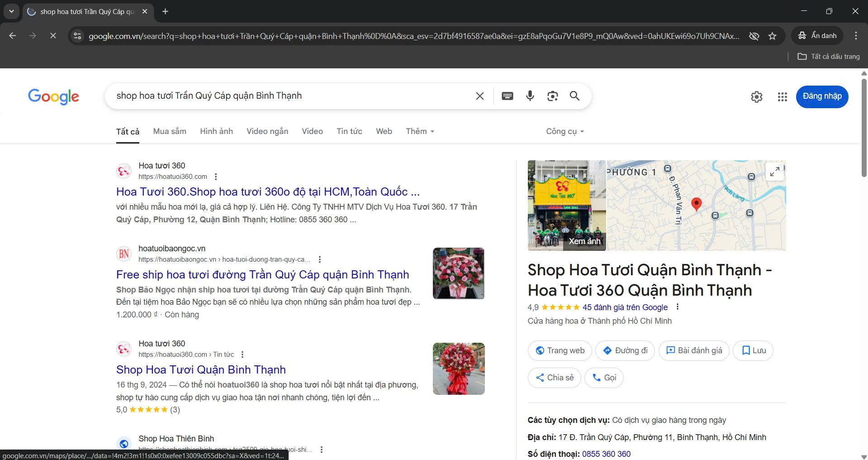Clear the search query with the X icon
Image resolution: width=868 pixels, height=460 pixels.
[479, 96]
